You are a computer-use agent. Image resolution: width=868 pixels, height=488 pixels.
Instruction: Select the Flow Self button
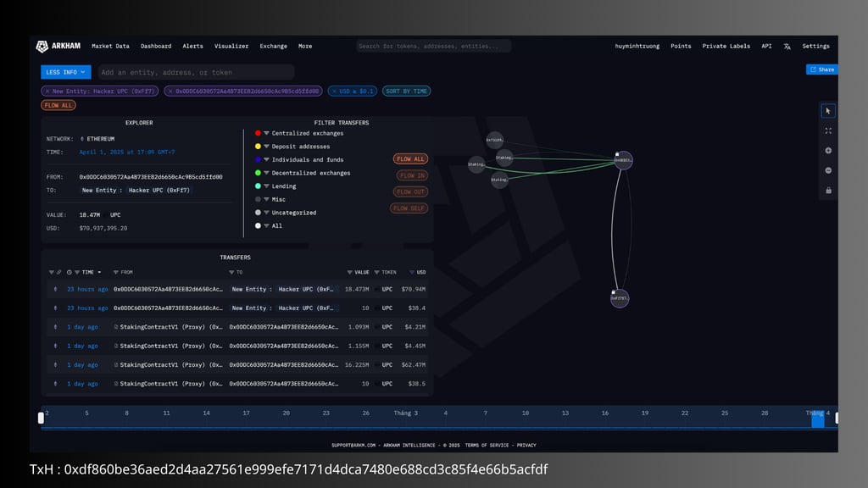pyautogui.click(x=409, y=208)
